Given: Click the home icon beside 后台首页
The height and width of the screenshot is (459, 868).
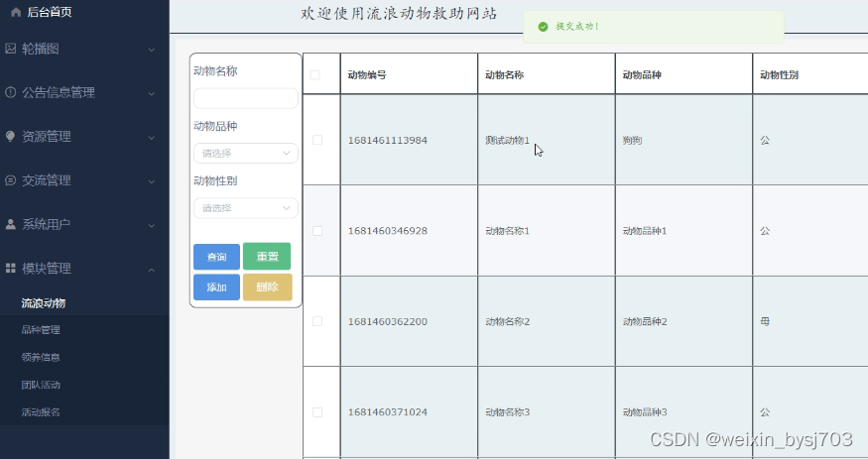Looking at the screenshot, I should 16,12.
